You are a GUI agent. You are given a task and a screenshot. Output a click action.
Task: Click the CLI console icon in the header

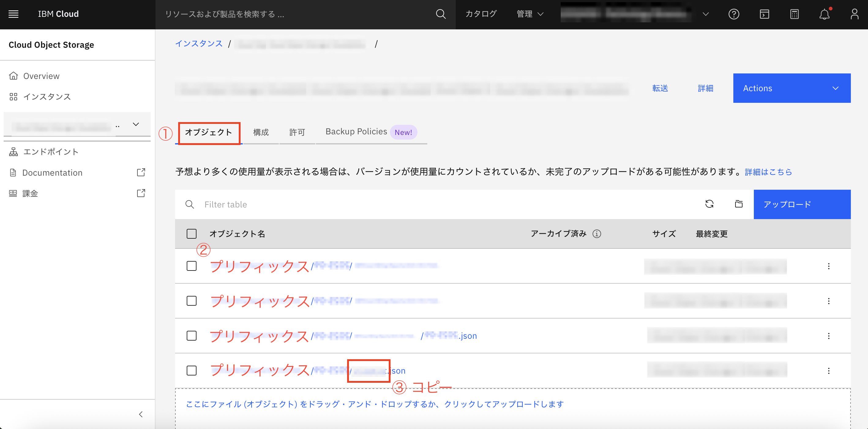click(764, 14)
